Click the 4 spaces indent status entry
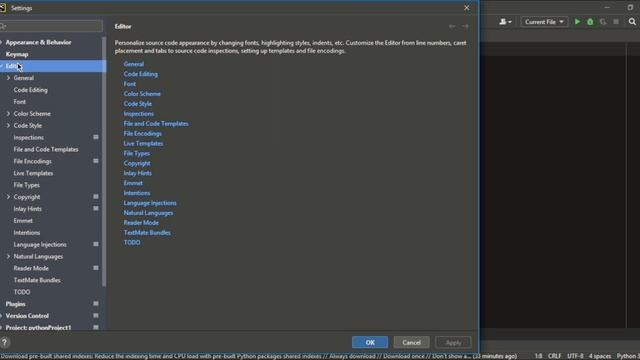 click(600, 356)
